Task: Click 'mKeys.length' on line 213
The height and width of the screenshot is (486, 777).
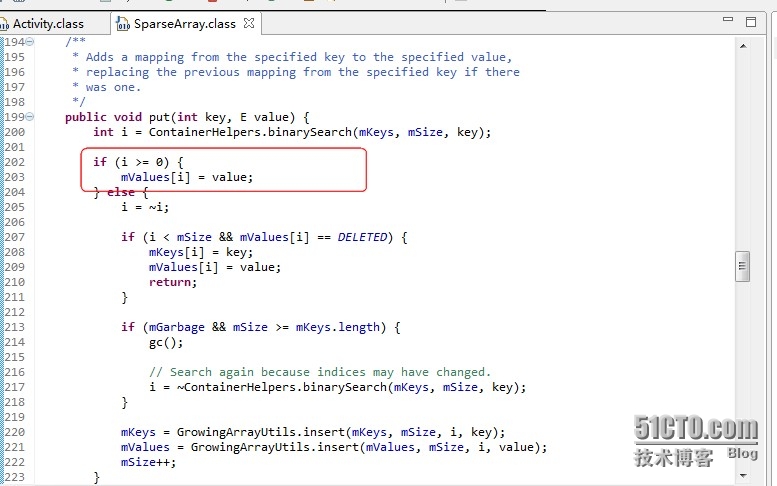Action: tap(338, 327)
